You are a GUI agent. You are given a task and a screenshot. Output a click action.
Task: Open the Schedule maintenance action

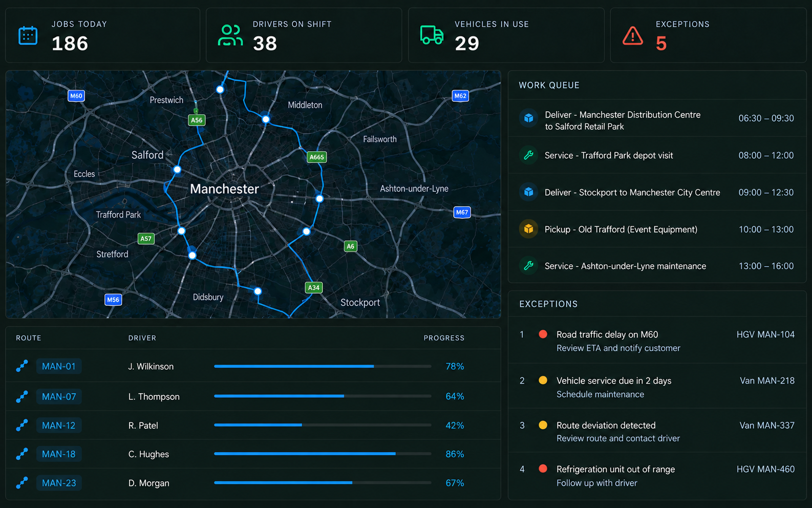pos(601,394)
